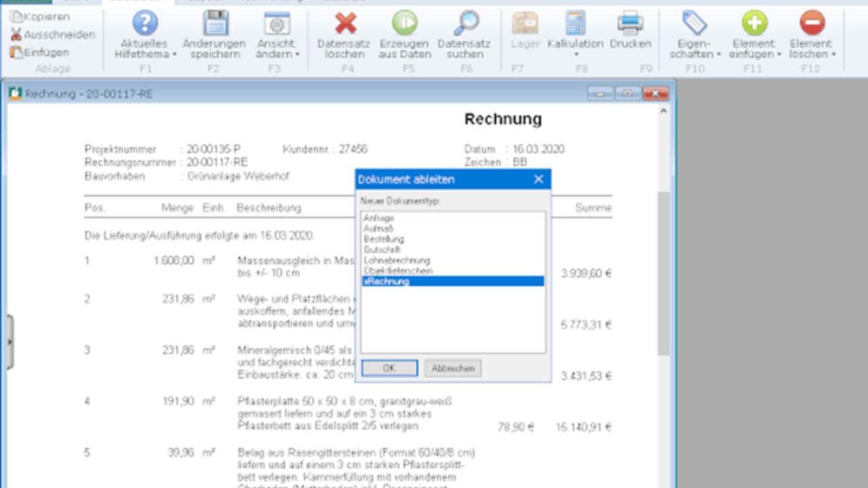Click the invoice window vertical scrollbar

point(663,272)
